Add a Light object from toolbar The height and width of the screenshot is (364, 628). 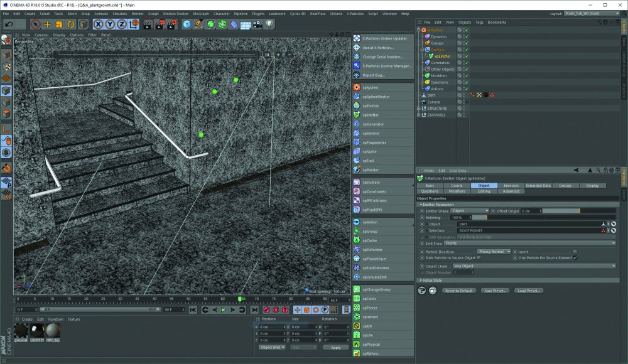tap(269, 24)
